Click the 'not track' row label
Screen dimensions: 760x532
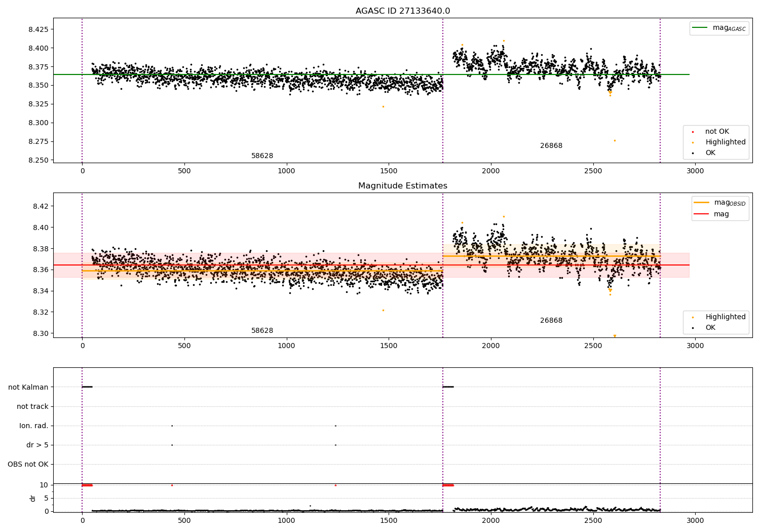[32, 406]
